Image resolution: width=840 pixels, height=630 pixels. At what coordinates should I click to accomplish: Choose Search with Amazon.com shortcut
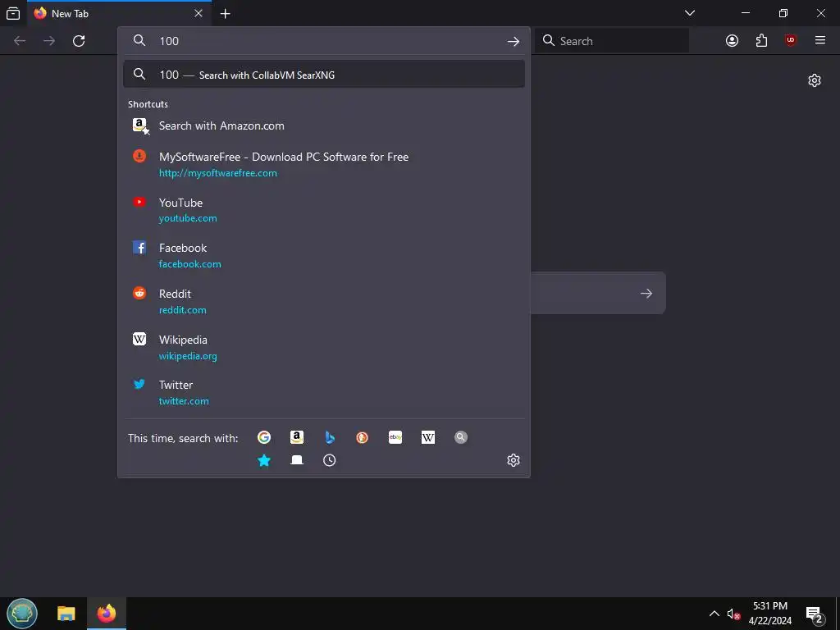click(323, 126)
